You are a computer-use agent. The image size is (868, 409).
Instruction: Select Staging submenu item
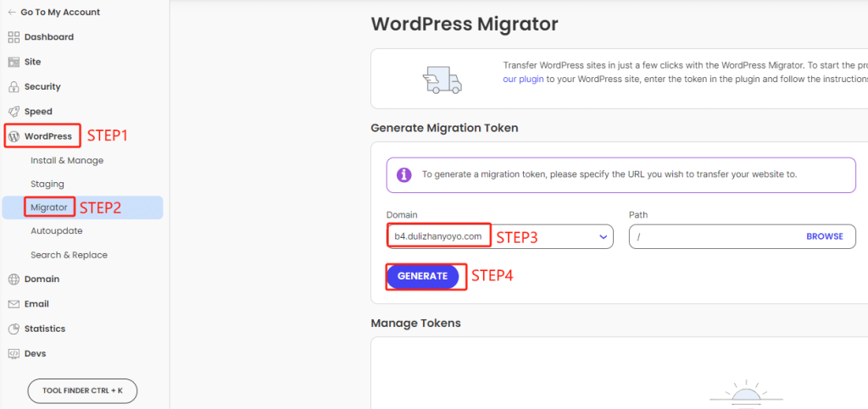[47, 184]
